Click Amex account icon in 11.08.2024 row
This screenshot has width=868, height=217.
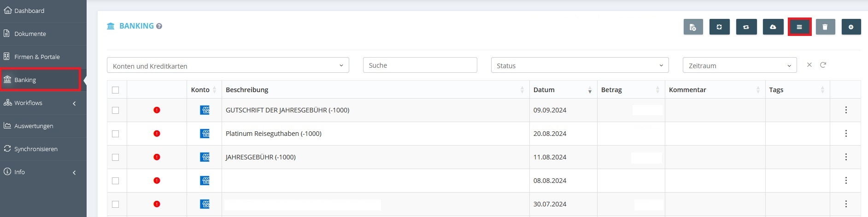click(205, 157)
